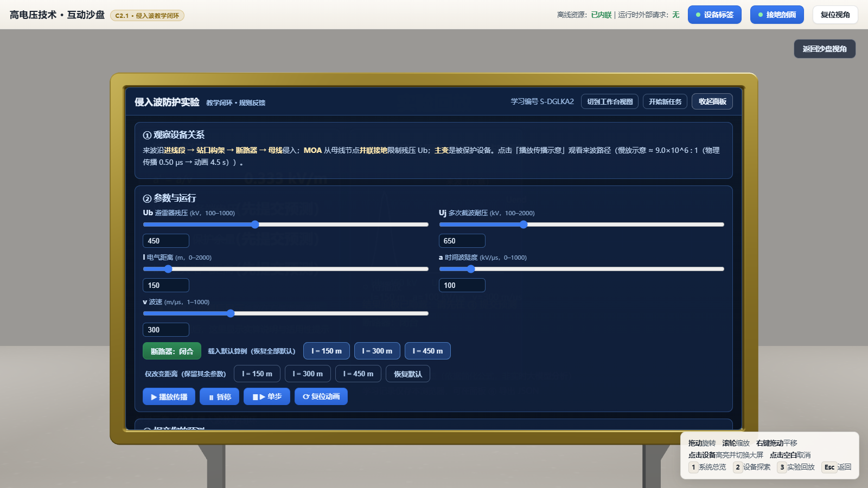Click the 高电压技术・互动沙盘 app title

click(57, 15)
